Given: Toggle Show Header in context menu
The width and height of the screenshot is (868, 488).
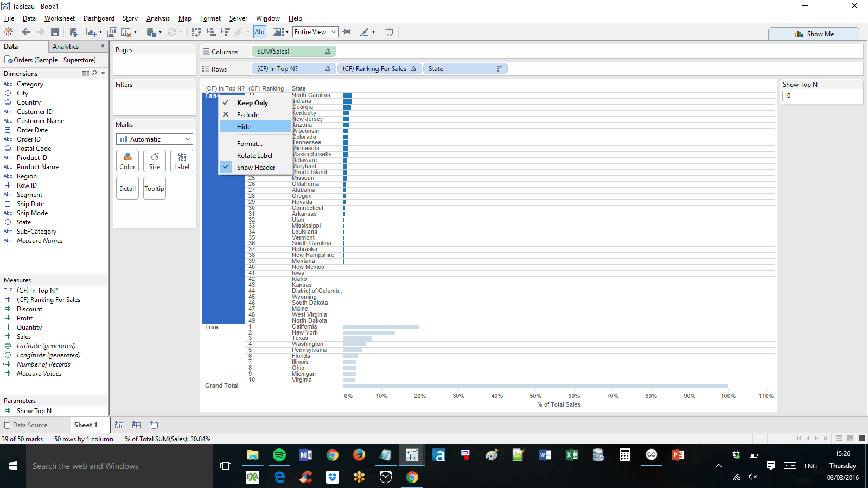Looking at the screenshot, I should pyautogui.click(x=256, y=168).
